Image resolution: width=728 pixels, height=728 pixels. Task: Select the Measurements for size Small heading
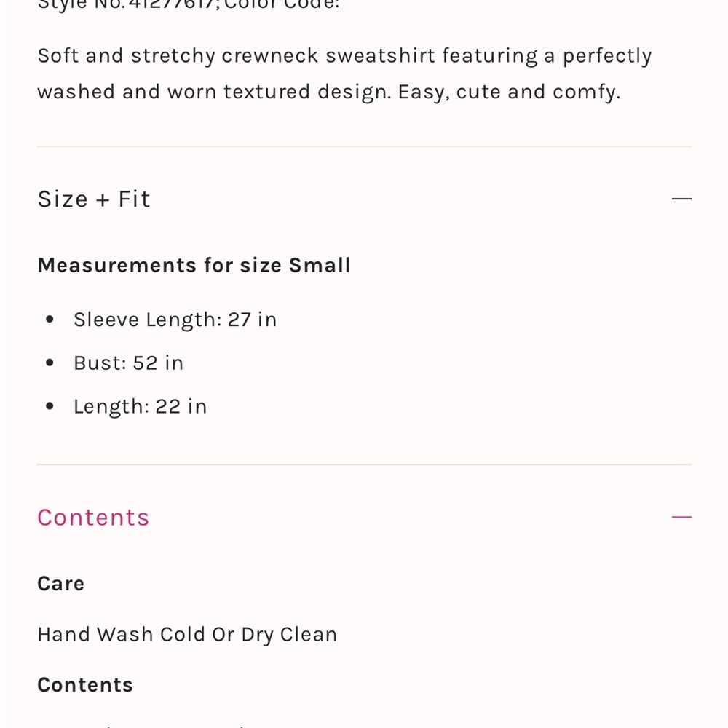pyautogui.click(x=194, y=266)
